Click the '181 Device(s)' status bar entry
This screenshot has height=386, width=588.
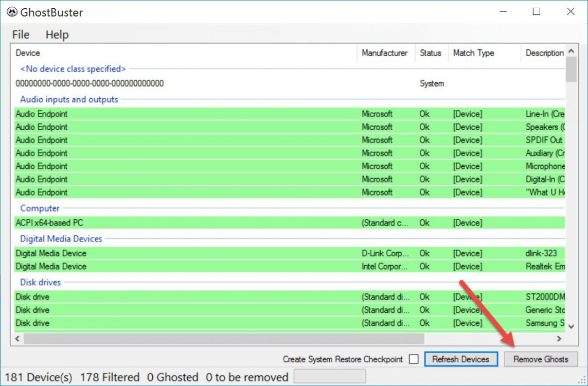38,377
